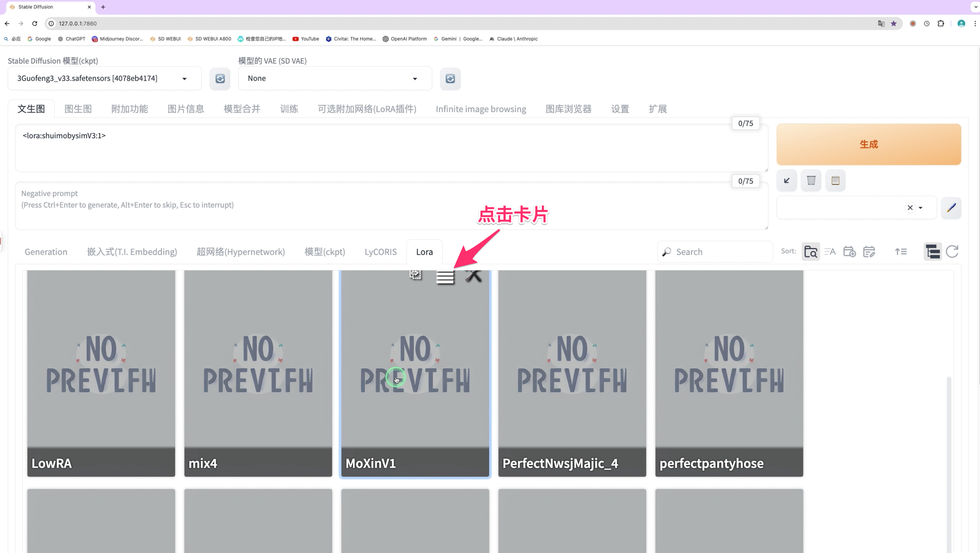Open the YouTube bookmark
This screenshot has height=553, width=980.
point(306,39)
